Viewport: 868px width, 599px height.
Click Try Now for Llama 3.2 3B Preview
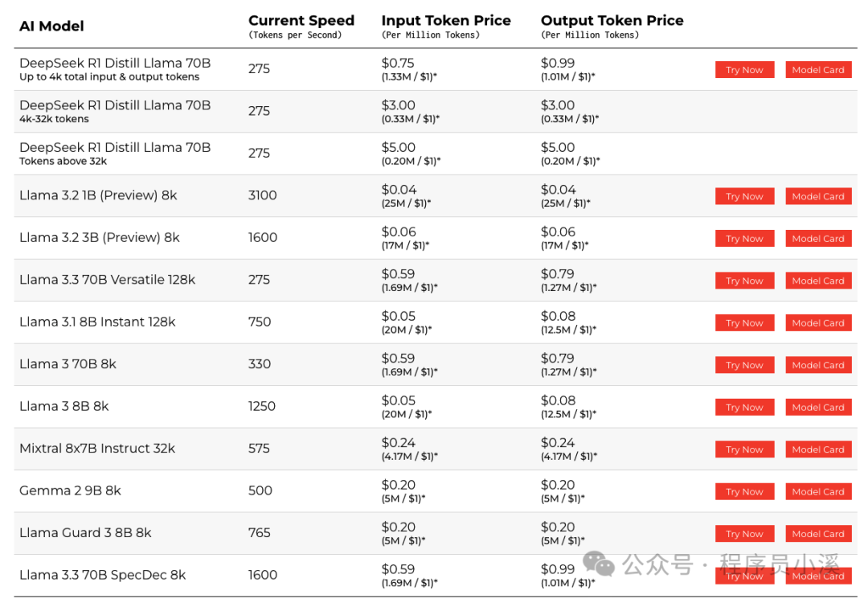744,239
